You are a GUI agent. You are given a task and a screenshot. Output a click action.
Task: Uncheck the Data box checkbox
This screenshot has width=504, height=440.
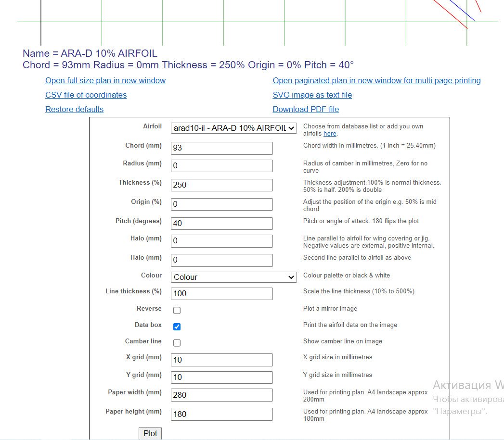pyautogui.click(x=177, y=327)
